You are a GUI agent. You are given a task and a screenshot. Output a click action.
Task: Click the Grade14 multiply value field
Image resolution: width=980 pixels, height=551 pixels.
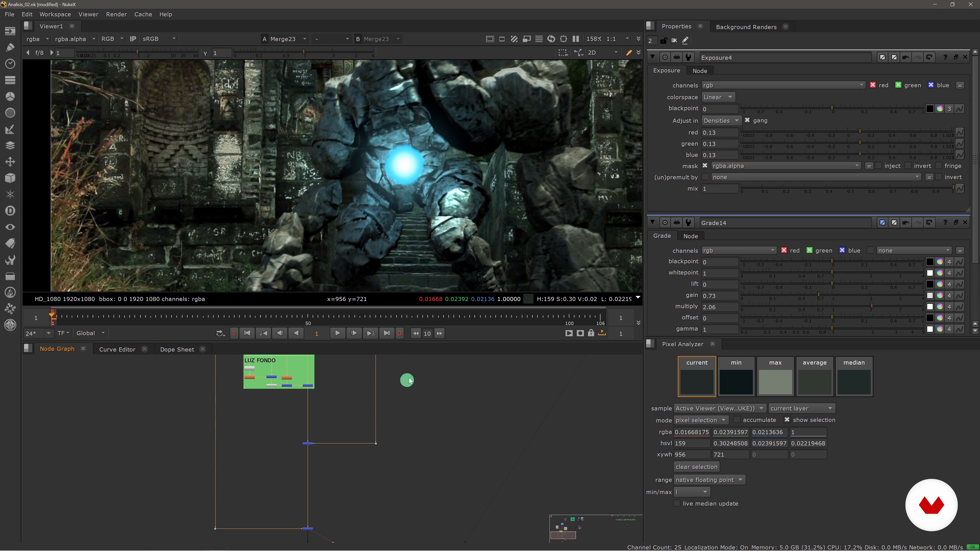click(720, 307)
